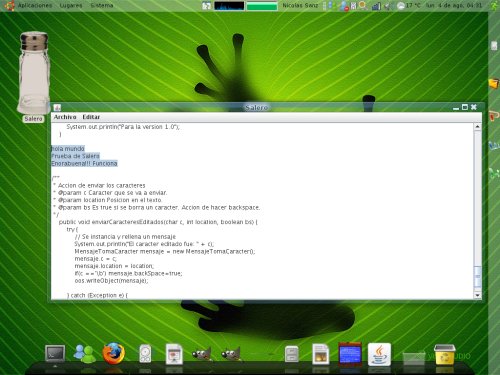
Task: Click the "@param location Posicion en el texto" line
Action: [107, 200]
